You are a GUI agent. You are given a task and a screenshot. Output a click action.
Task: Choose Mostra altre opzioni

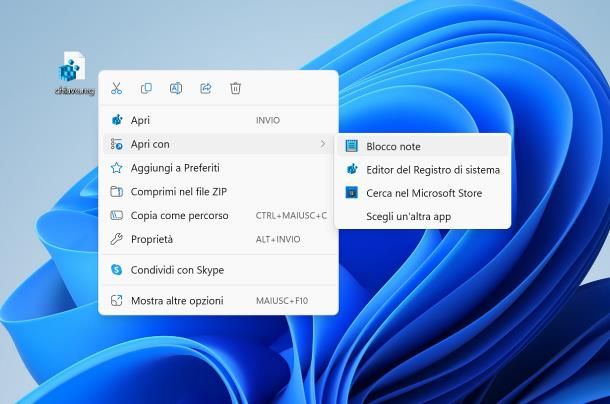point(218,300)
